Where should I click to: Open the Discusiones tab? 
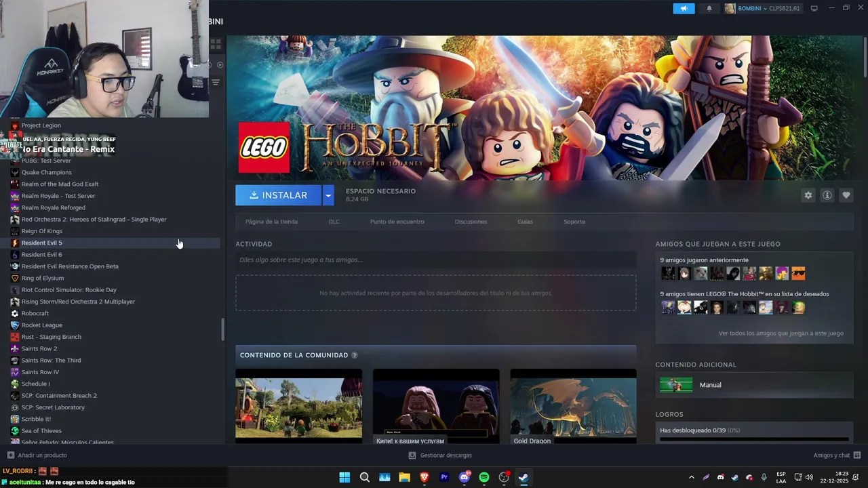tap(471, 222)
